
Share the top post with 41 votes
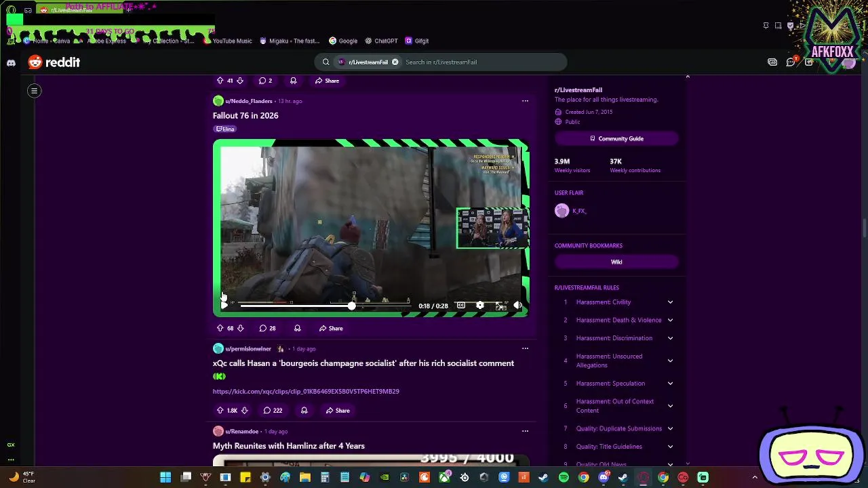point(327,81)
